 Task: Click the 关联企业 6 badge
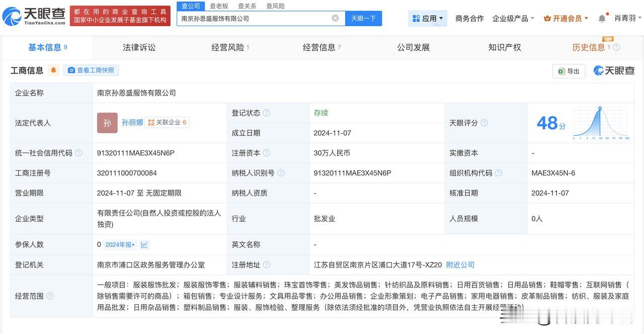tap(167, 122)
